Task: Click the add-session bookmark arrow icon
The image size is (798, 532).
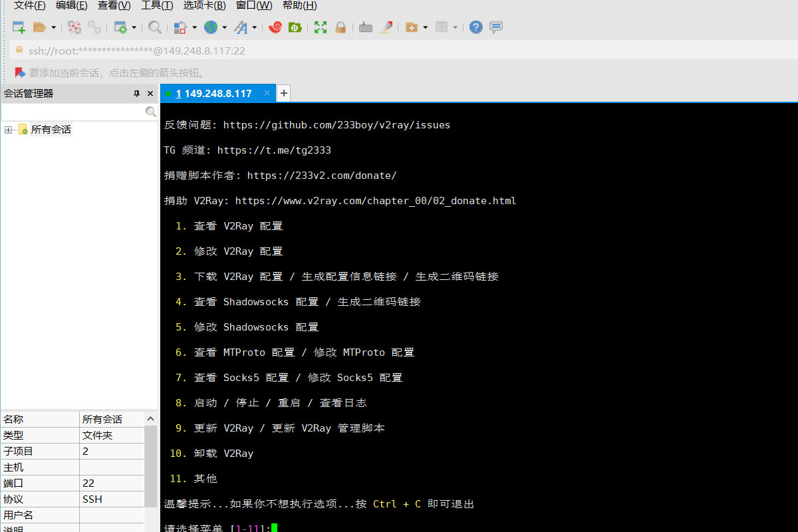Action: tap(20, 72)
